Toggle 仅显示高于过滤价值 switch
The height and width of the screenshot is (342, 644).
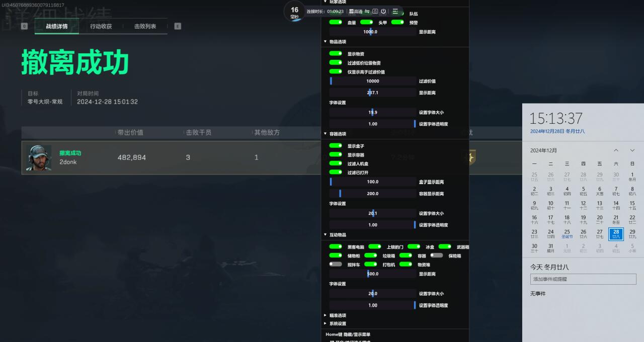coord(336,72)
